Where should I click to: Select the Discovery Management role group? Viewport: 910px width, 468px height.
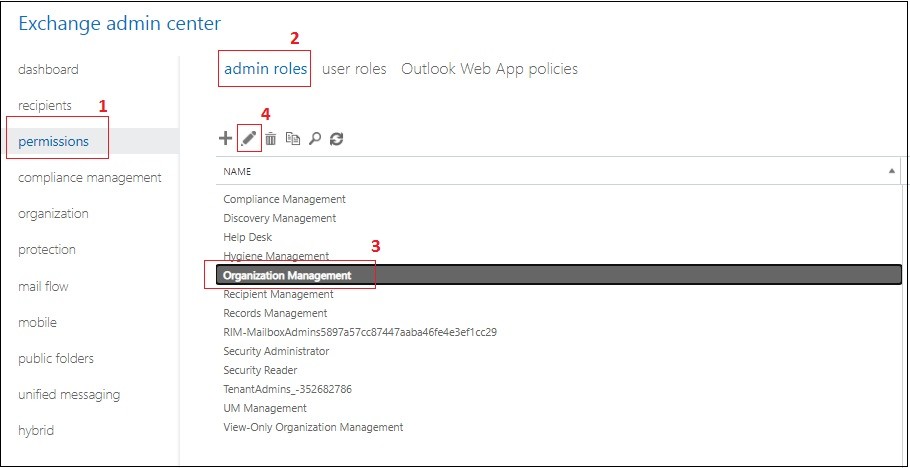tap(280, 218)
